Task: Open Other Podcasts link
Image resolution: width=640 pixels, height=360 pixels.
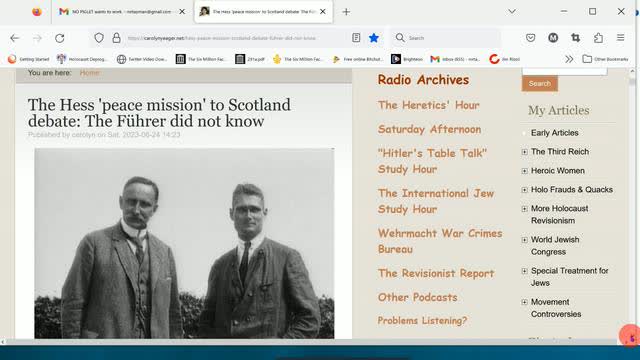Action: pos(418,298)
